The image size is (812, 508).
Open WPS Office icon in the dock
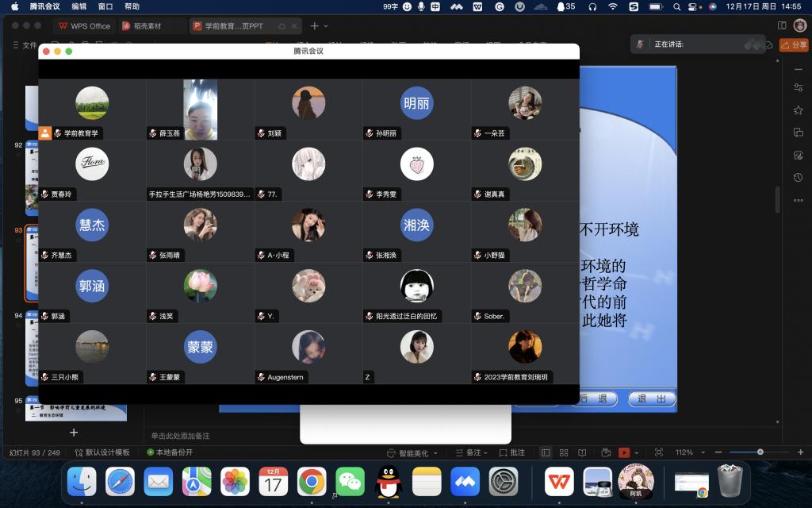point(559,481)
